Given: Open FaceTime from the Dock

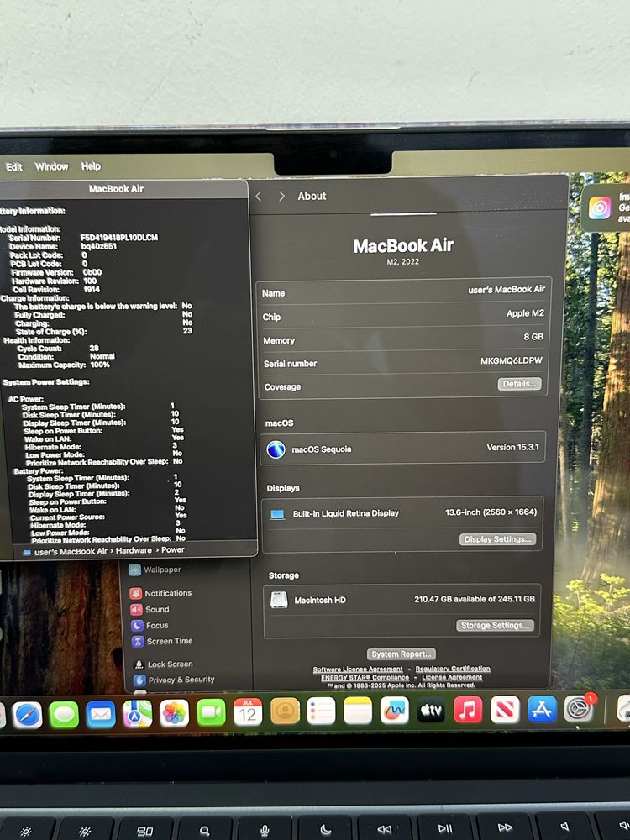Looking at the screenshot, I should pyautogui.click(x=211, y=712).
